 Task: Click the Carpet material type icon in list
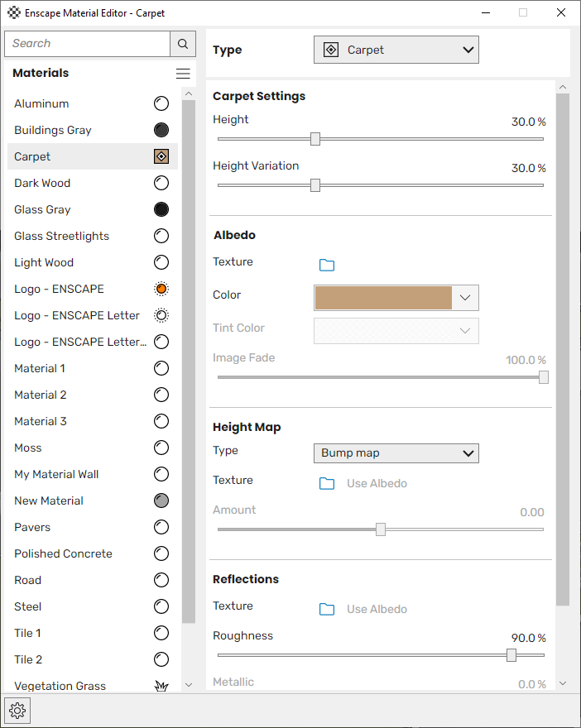coord(161,156)
